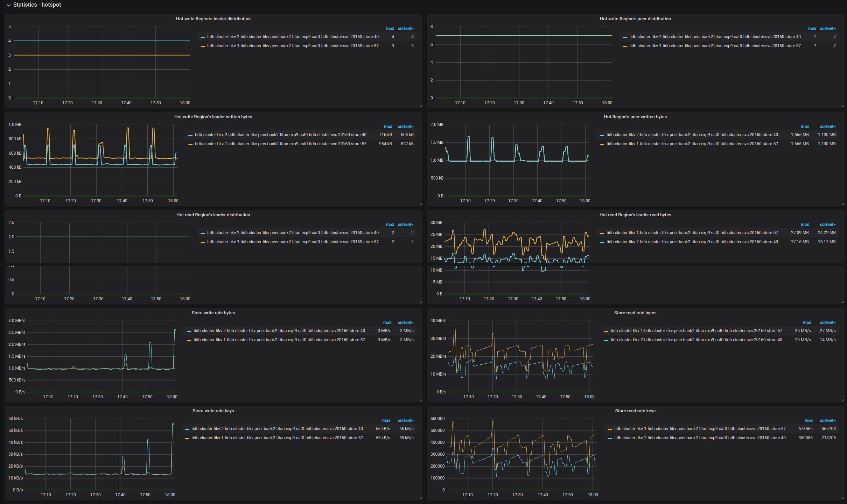
Task: Click the Statistics - hotspot row title
Action: (37, 5)
